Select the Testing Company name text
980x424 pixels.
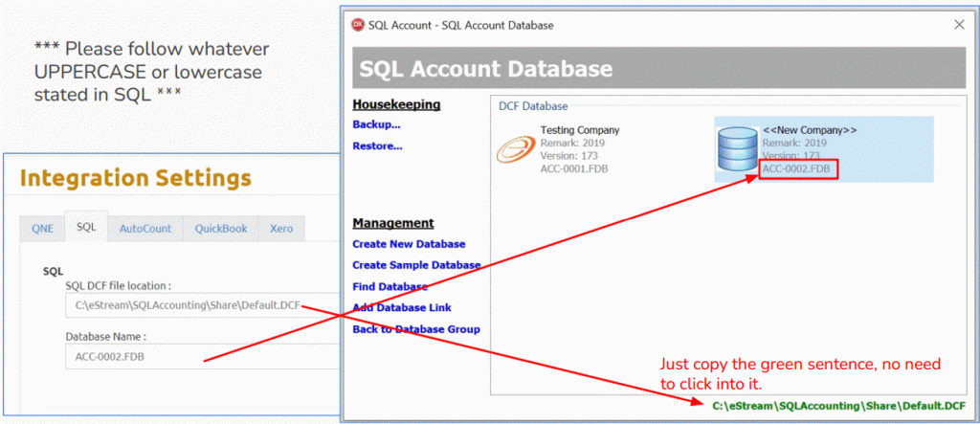coord(580,130)
